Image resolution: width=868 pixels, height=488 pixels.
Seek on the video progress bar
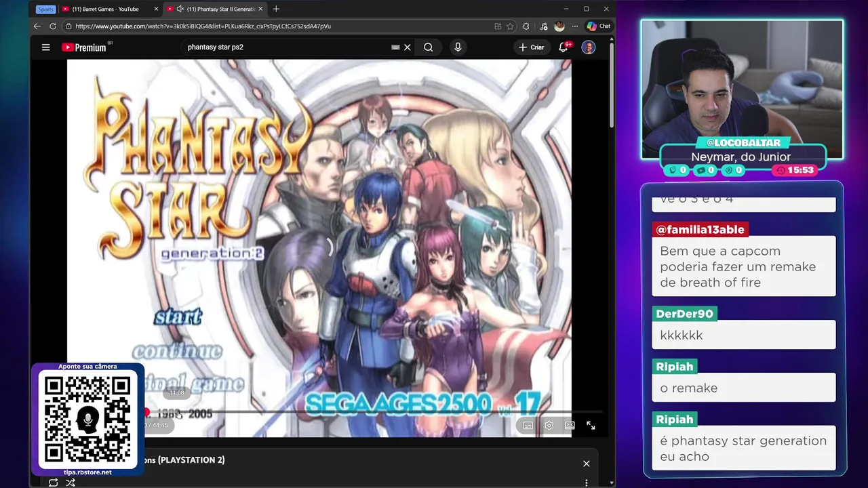pos(374,412)
